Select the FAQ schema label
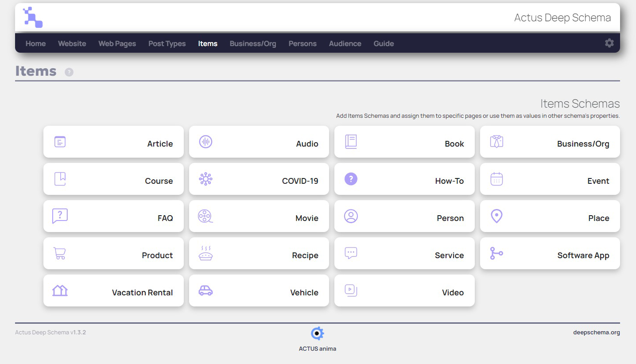 [x=165, y=218]
